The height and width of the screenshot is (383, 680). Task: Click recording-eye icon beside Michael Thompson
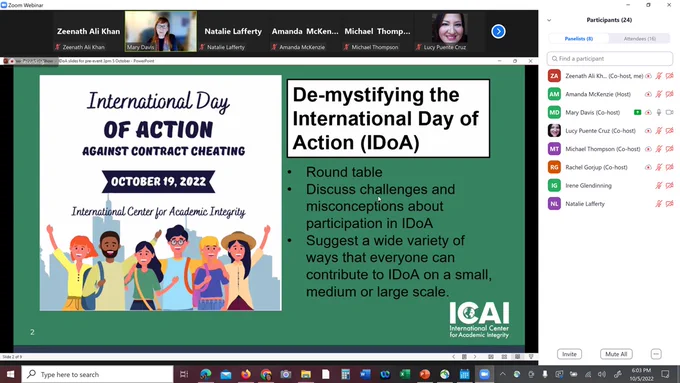(648, 149)
